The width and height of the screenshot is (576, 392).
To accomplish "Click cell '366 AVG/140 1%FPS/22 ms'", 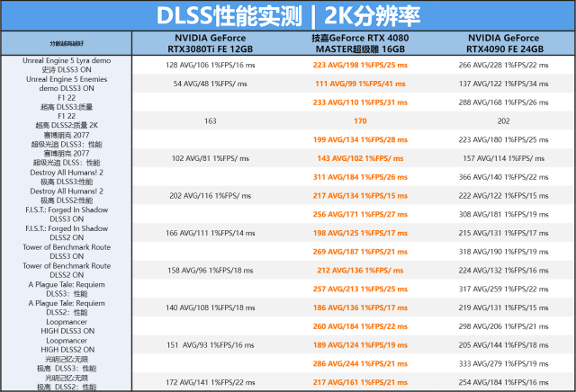I will (x=504, y=177).
